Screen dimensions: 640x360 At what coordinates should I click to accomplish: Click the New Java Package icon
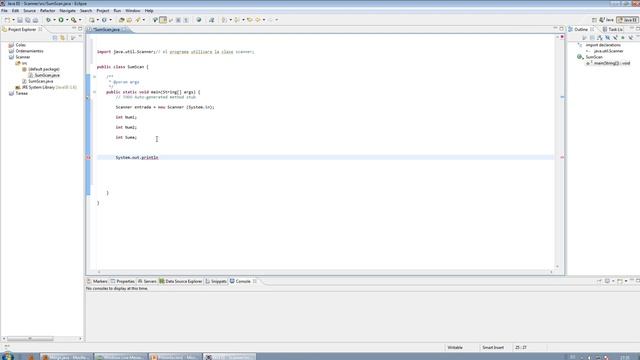92,20
